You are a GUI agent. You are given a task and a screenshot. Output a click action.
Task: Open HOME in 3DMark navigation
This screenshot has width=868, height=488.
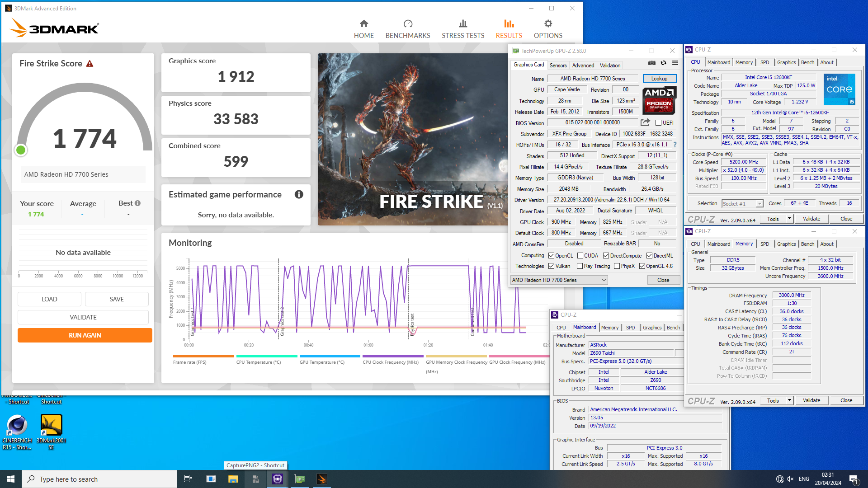(x=363, y=29)
